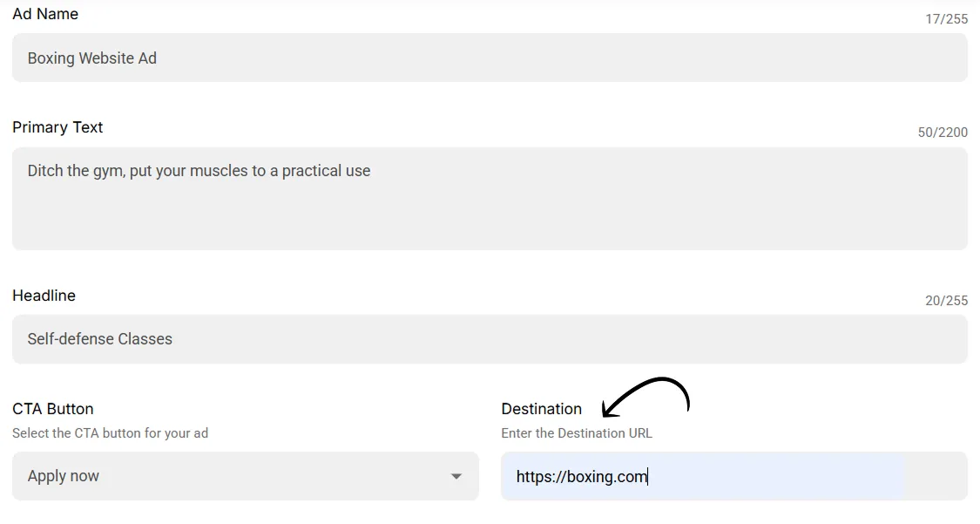Viewport: 980px width, 524px height.
Task: Click the "Headline" label
Action: [x=44, y=296]
